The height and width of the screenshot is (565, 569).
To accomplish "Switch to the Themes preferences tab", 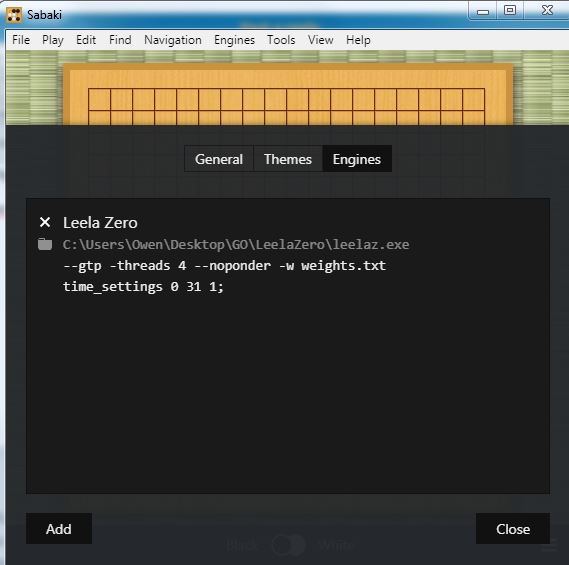I will (288, 159).
